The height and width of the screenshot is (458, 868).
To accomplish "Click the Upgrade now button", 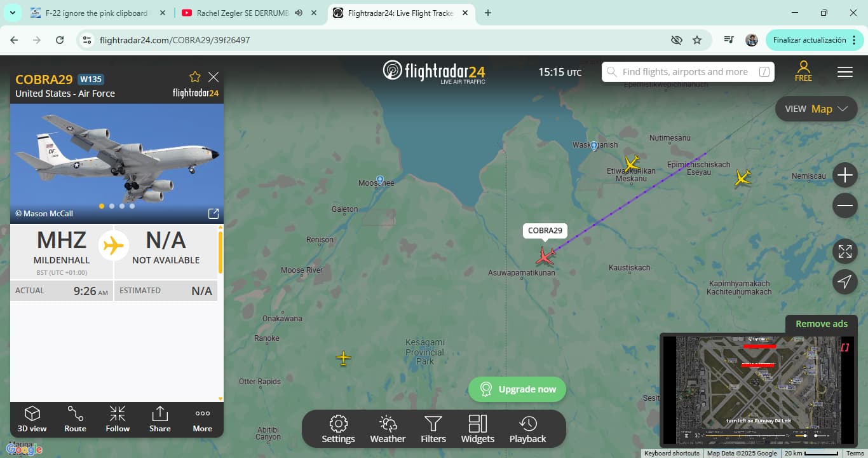I will (517, 389).
